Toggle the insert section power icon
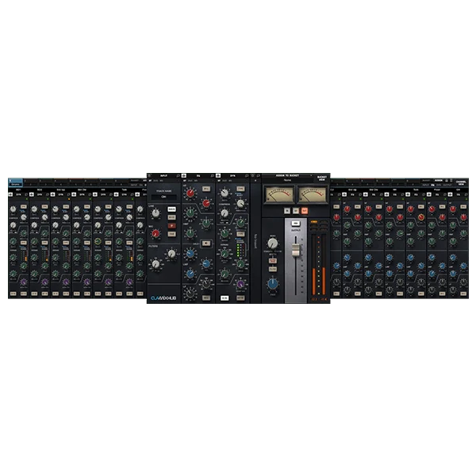 (253, 176)
